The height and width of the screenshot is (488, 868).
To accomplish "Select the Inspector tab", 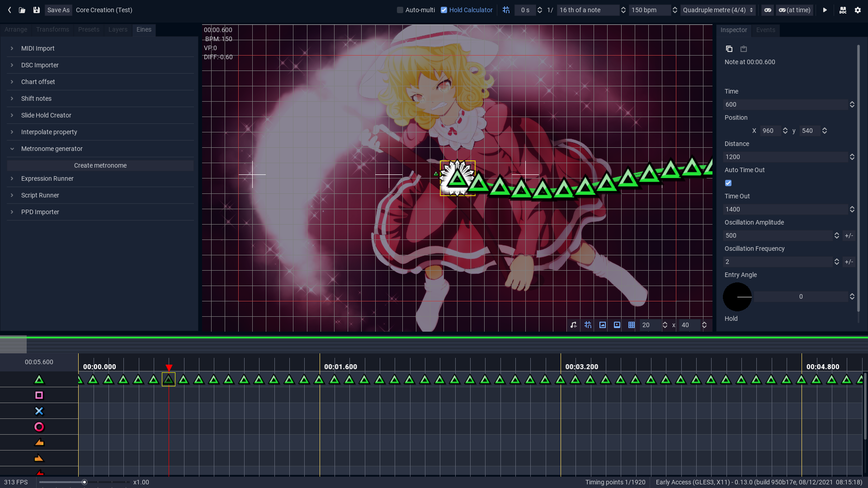I will [x=734, y=30].
